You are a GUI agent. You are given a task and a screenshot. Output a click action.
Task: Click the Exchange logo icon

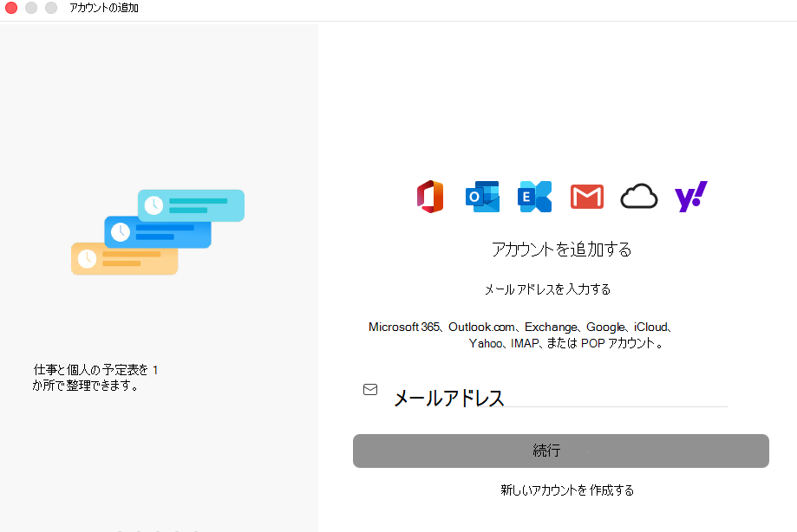[535, 197]
